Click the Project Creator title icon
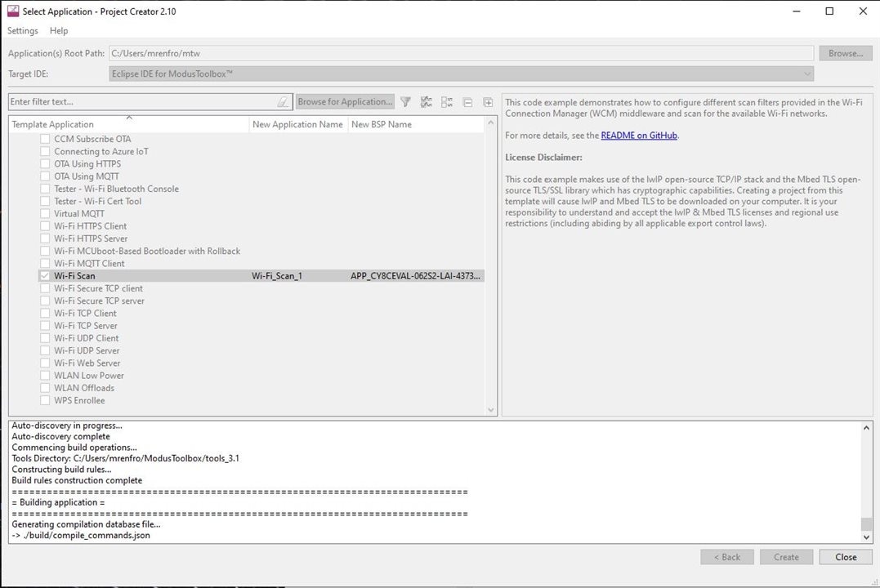 click(13, 11)
